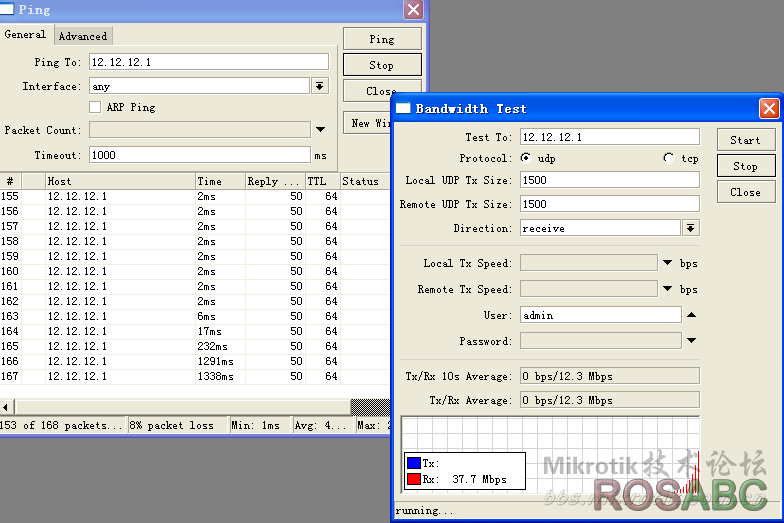Edit the Local UDP Tx Size field
784x523 pixels.
coord(610,180)
